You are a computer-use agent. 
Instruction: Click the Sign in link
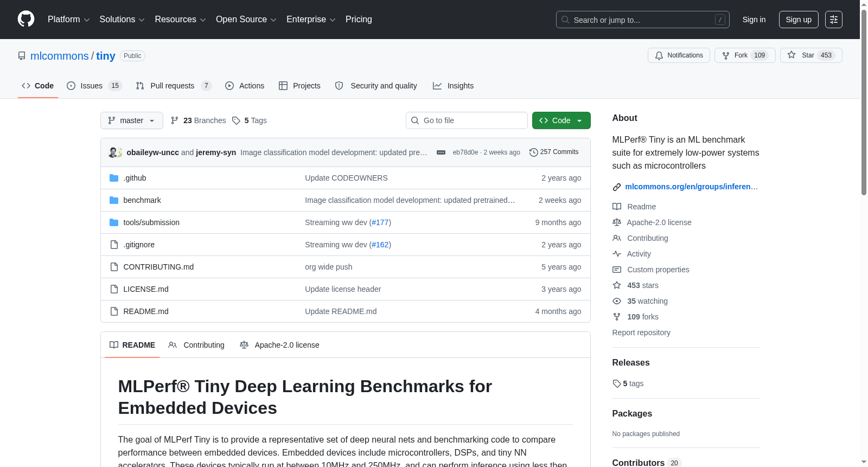pyautogui.click(x=754, y=20)
